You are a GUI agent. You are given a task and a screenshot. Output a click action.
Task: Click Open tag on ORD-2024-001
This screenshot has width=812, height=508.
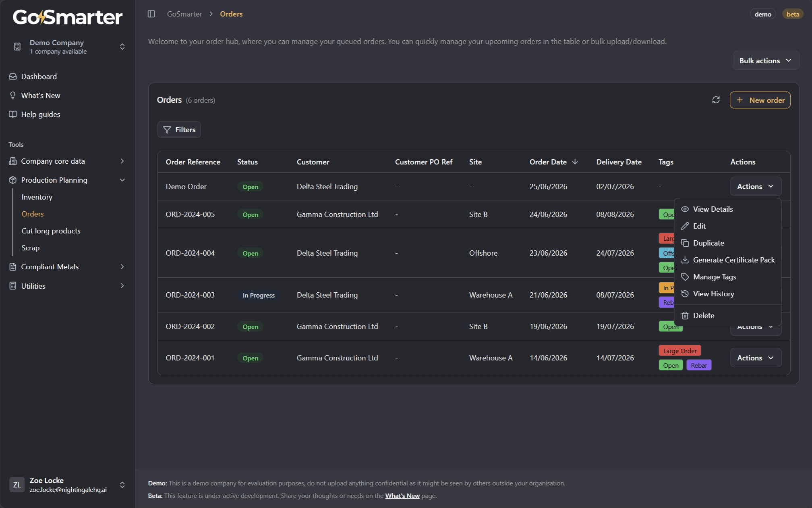click(671, 365)
